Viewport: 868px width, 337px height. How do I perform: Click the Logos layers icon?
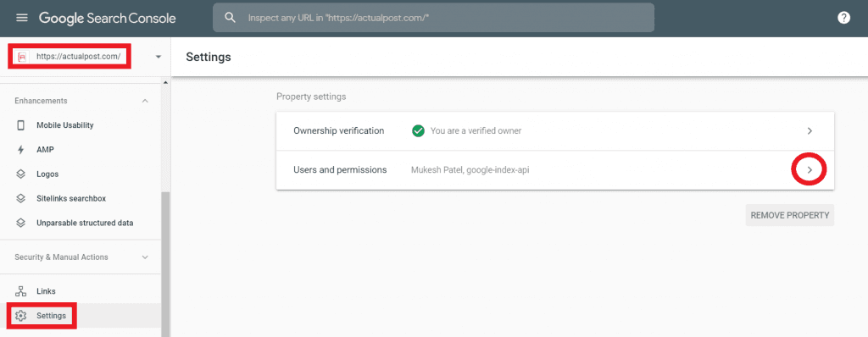(21, 174)
